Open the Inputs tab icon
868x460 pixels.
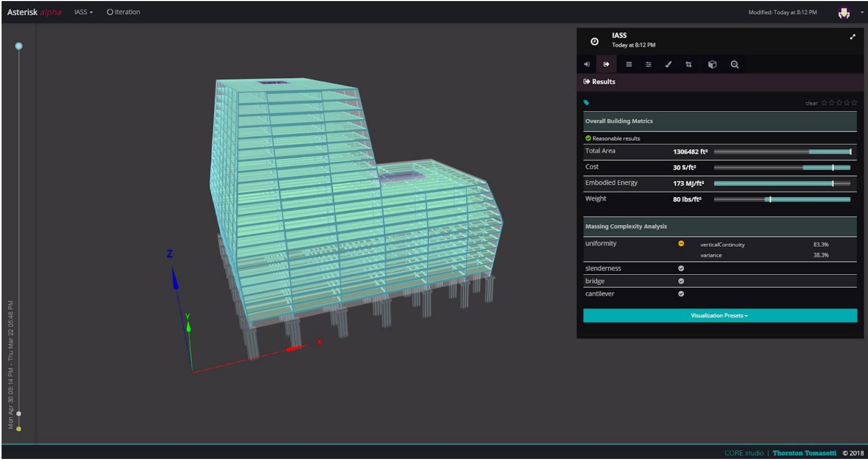click(587, 65)
